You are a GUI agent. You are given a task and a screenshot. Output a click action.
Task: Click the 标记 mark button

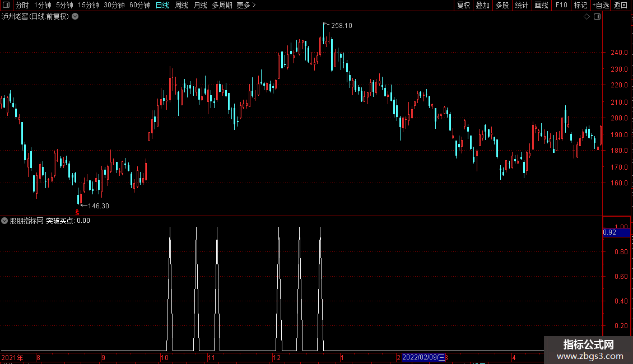pos(580,5)
